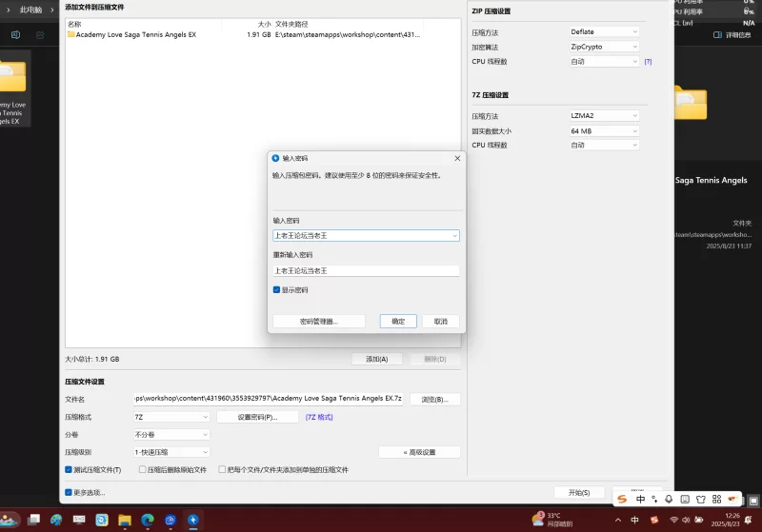Toggle Explorer's details pane button
This screenshot has width=762, height=532.
click(732, 35)
